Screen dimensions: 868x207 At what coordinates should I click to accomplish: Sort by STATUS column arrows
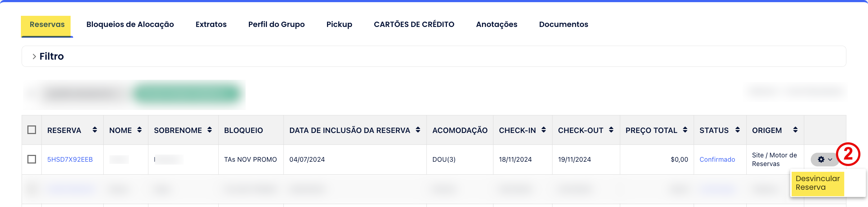tap(738, 130)
